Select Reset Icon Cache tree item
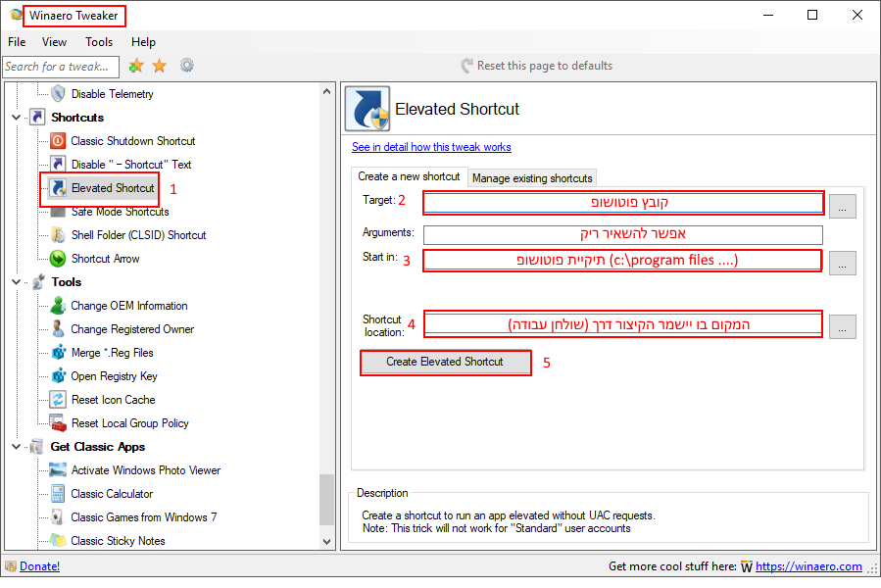 tap(114, 400)
